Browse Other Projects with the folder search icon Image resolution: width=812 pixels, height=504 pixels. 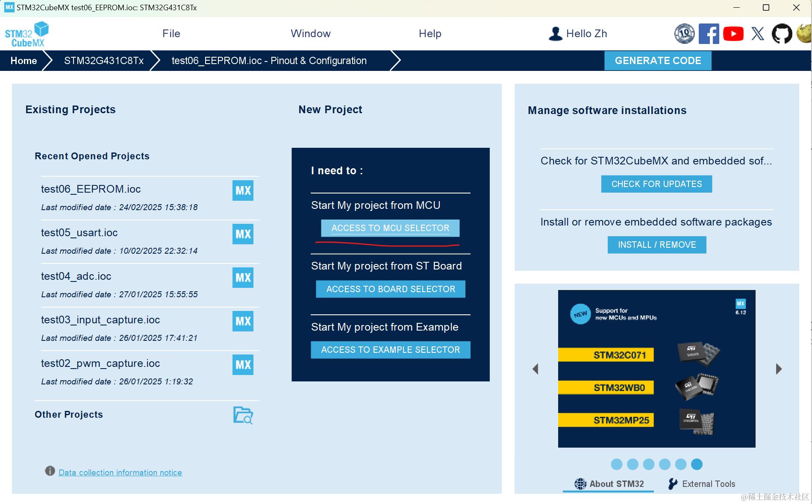click(x=243, y=415)
